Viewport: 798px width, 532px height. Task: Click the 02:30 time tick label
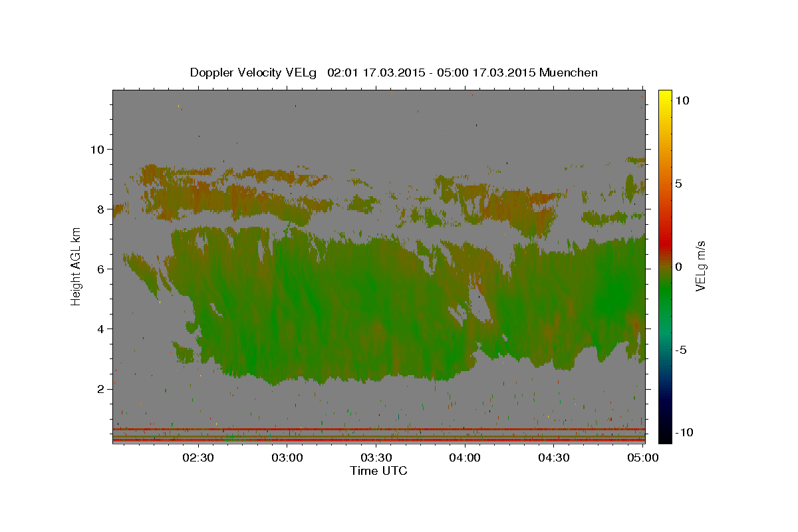198,458
